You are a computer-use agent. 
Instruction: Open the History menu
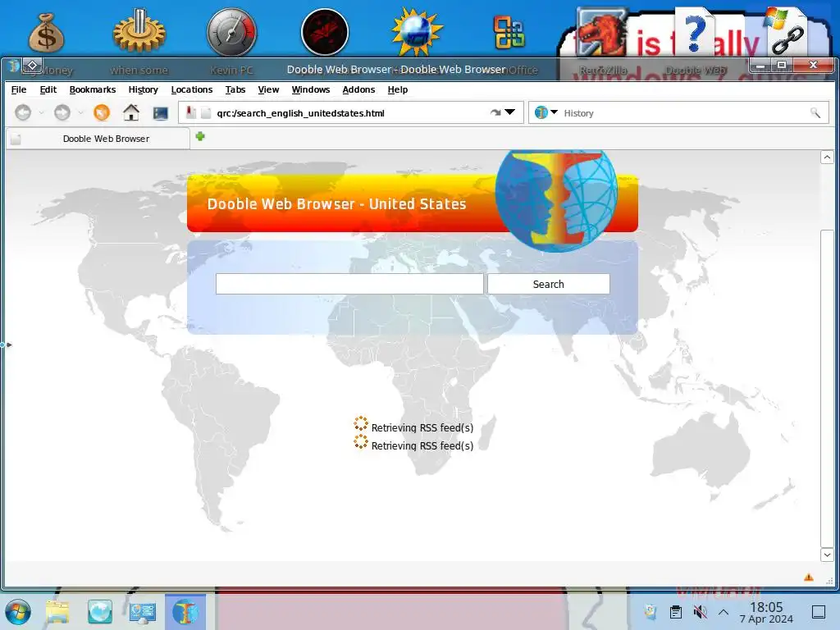[143, 89]
